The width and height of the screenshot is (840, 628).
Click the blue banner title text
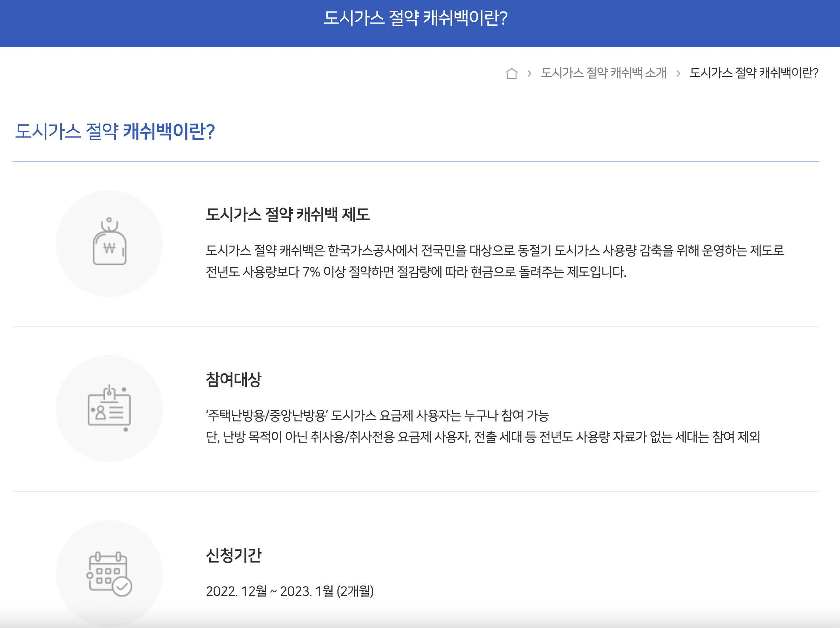point(415,18)
